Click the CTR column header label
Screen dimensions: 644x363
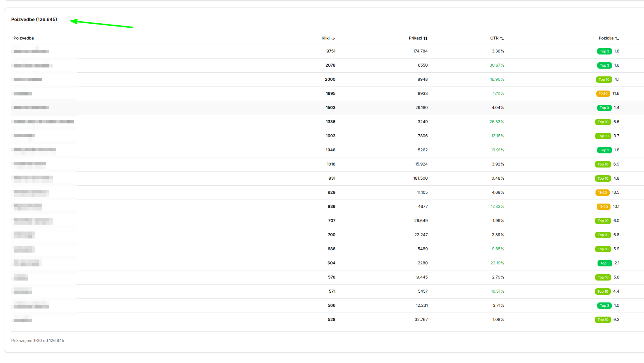[x=494, y=38]
